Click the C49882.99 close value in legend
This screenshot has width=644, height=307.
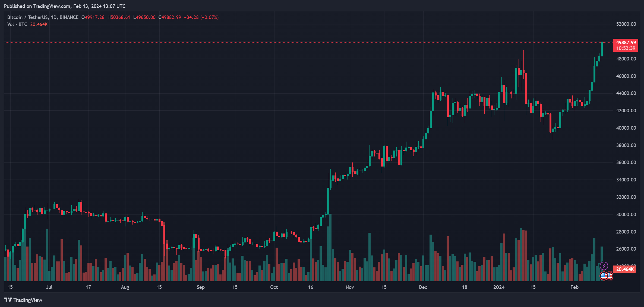click(170, 17)
